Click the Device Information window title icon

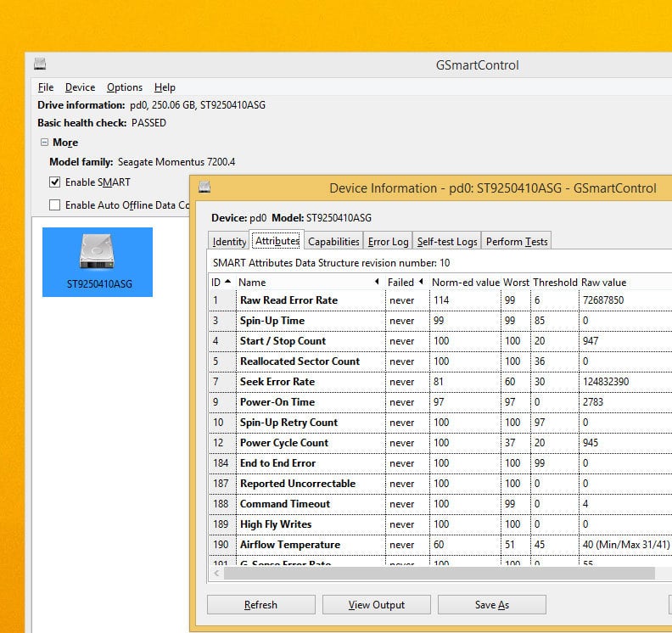(x=204, y=188)
